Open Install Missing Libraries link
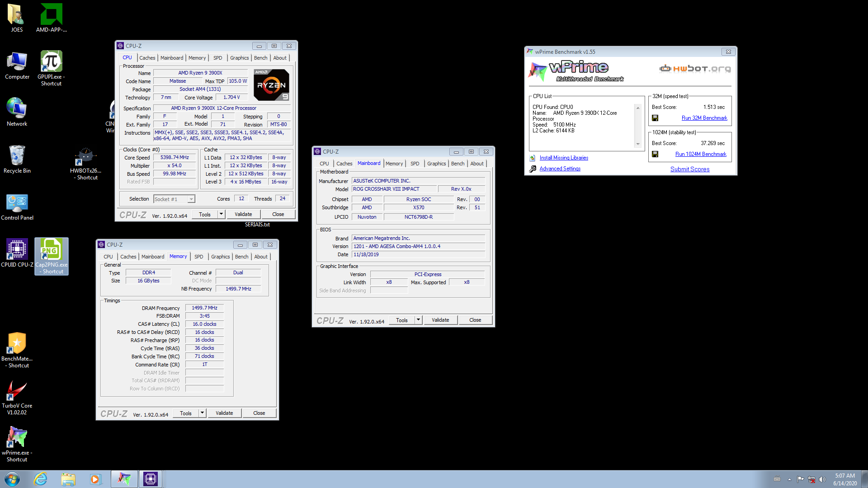Image resolution: width=868 pixels, height=488 pixels. (x=564, y=158)
